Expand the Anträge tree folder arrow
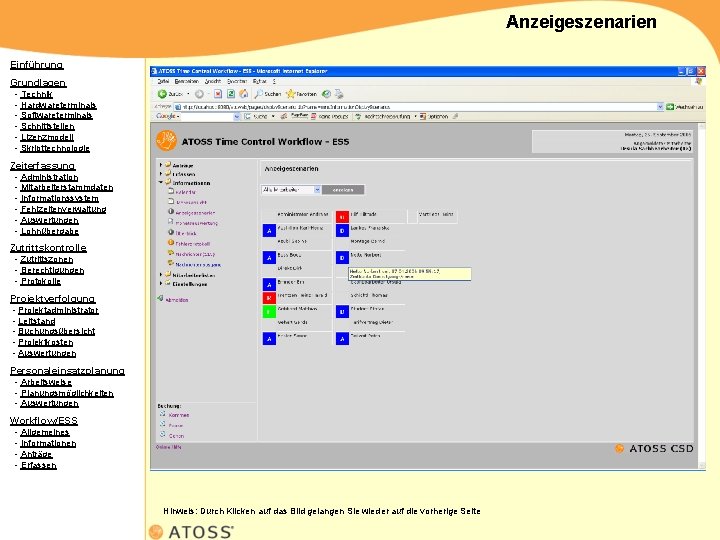This screenshot has width=720, height=540. pos(161,164)
